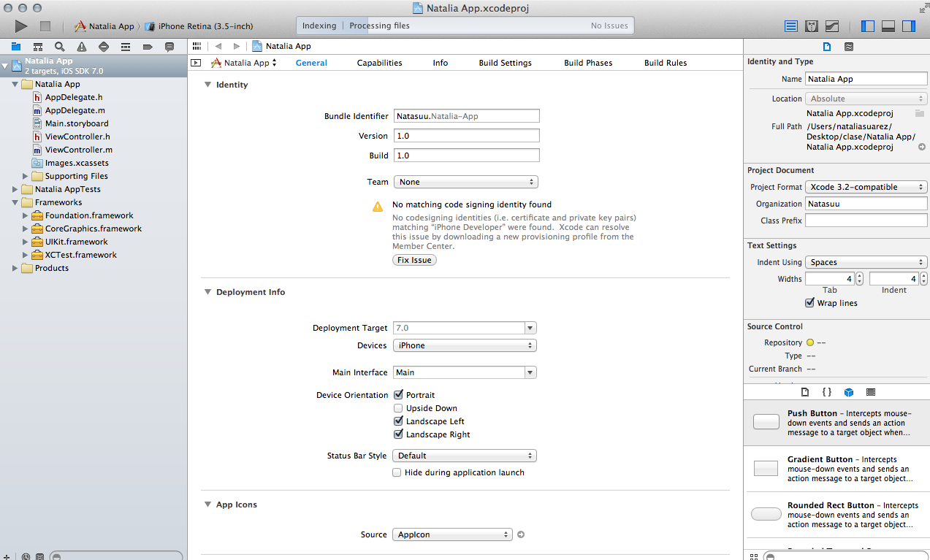Enable the Upside Down orientation checkbox

point(398,408)
